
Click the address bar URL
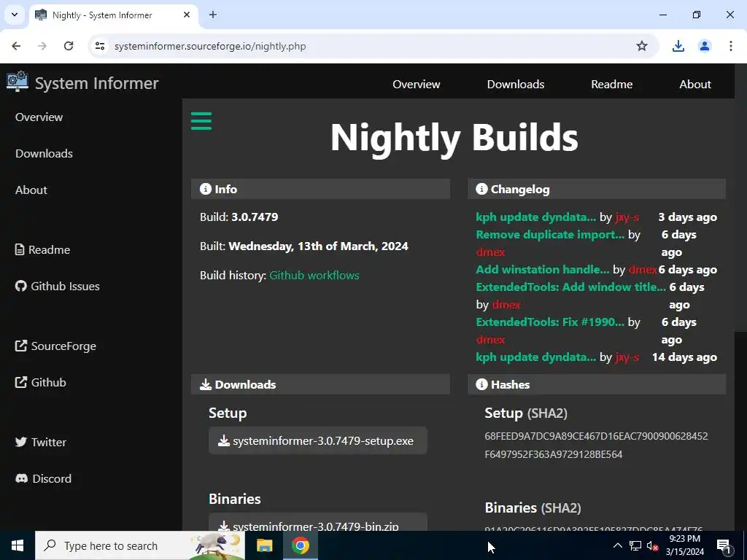(x=210, y=46)
